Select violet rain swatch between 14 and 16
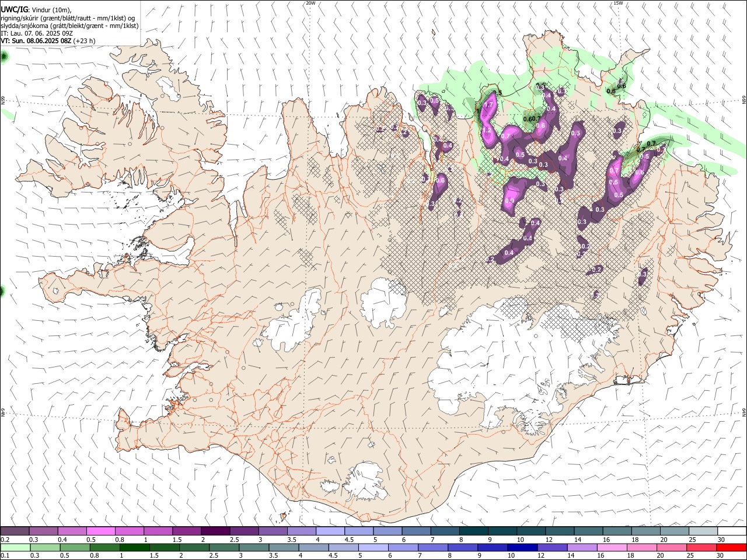 pyautogui.click(x=582, y=548)
